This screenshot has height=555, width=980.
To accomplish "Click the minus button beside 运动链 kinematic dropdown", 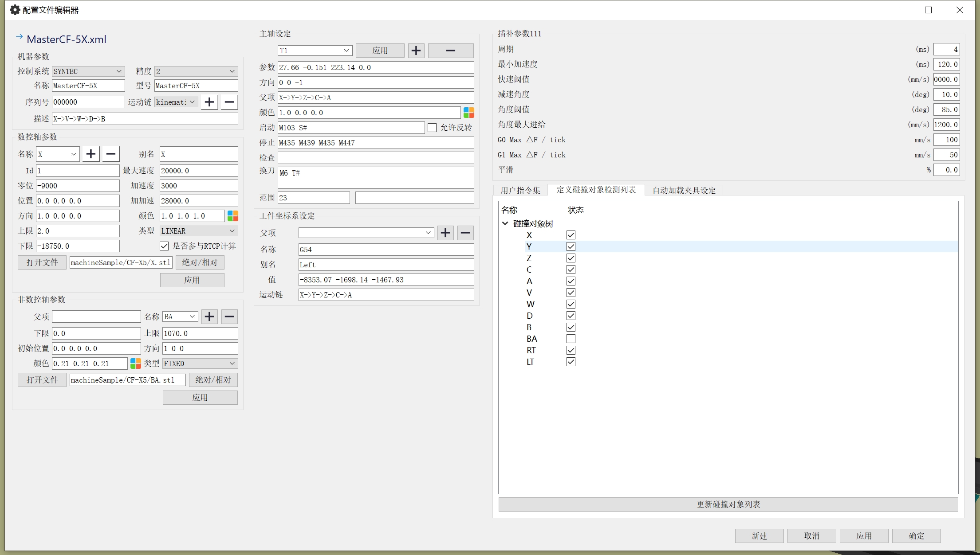I will (229, 102).
